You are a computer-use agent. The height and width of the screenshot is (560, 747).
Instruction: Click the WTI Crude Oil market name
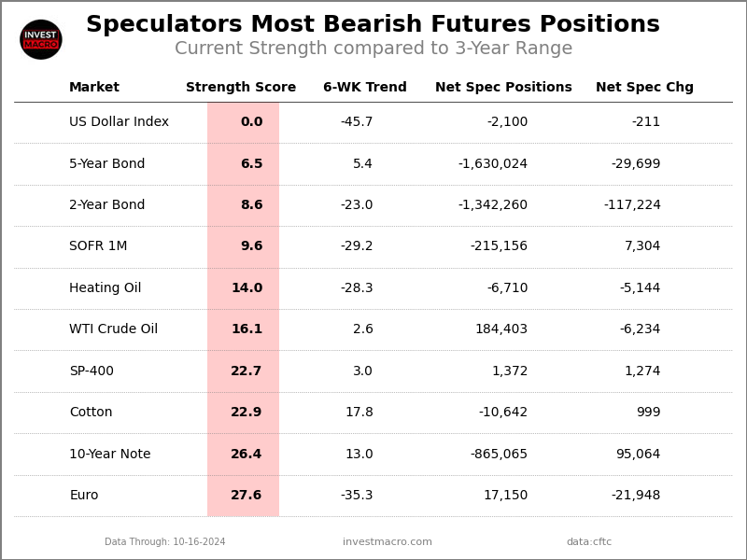click(113, 329)
